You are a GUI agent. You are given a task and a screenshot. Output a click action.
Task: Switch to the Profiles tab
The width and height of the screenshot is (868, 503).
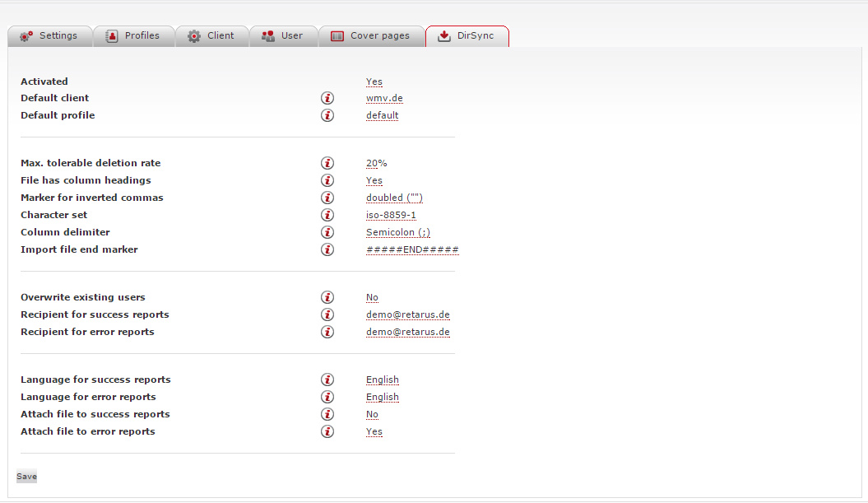[x=133, y=35]
